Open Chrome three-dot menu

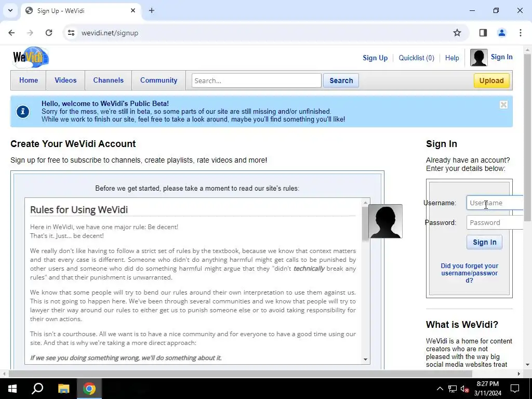[520, 33]
